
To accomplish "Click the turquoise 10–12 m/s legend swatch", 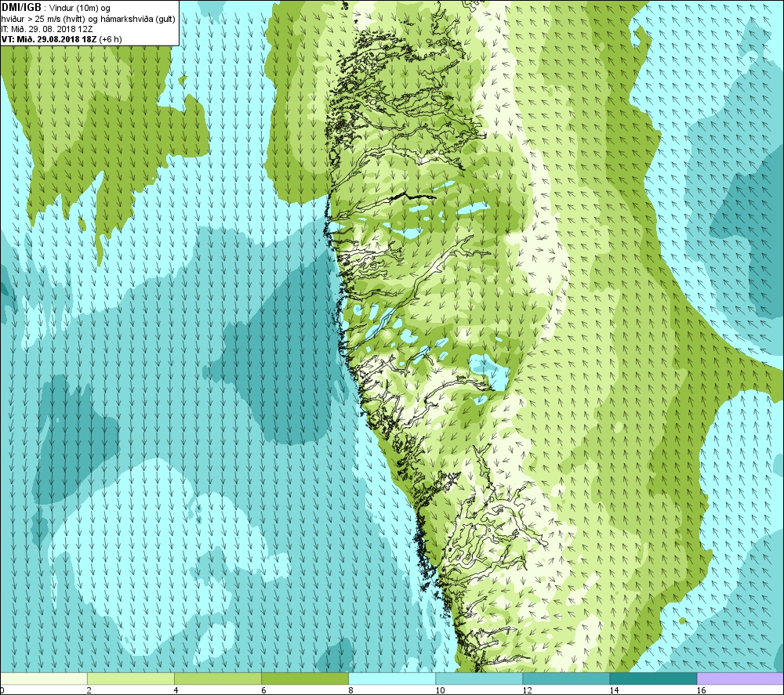I will (x=479, y=679).
